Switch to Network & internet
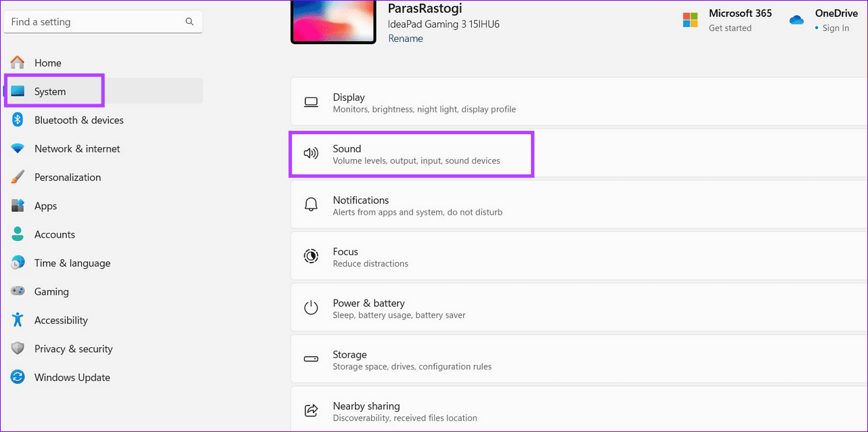 [x=77, y=148]
